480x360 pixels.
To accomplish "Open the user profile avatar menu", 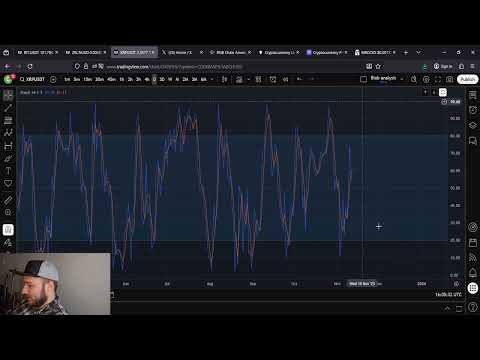I will coord(8,79).
